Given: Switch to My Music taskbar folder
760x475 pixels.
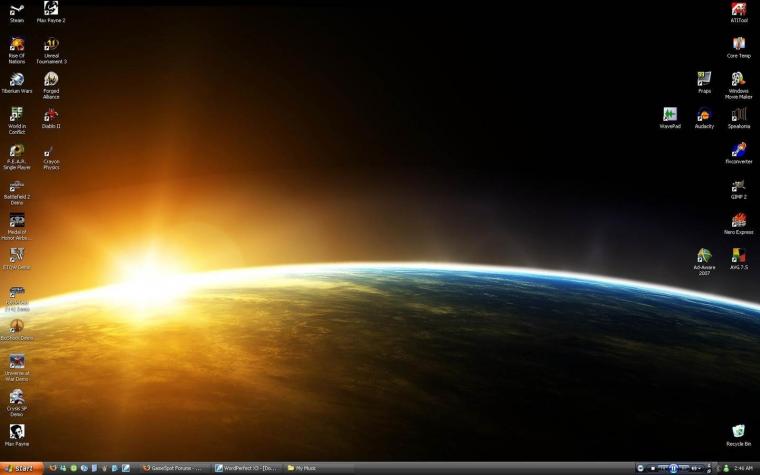Looking at the screenshot, I should 319,468.
